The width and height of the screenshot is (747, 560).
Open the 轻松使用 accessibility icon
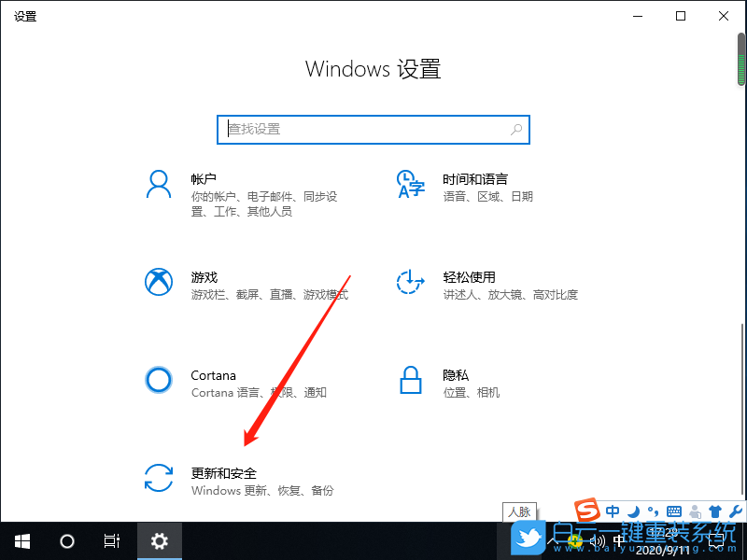click(x=411, y=283)
